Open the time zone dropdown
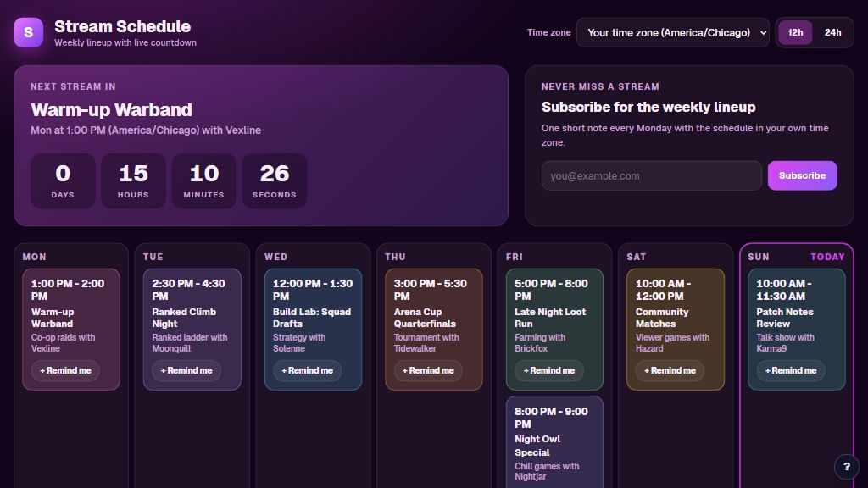 (672, 33)
